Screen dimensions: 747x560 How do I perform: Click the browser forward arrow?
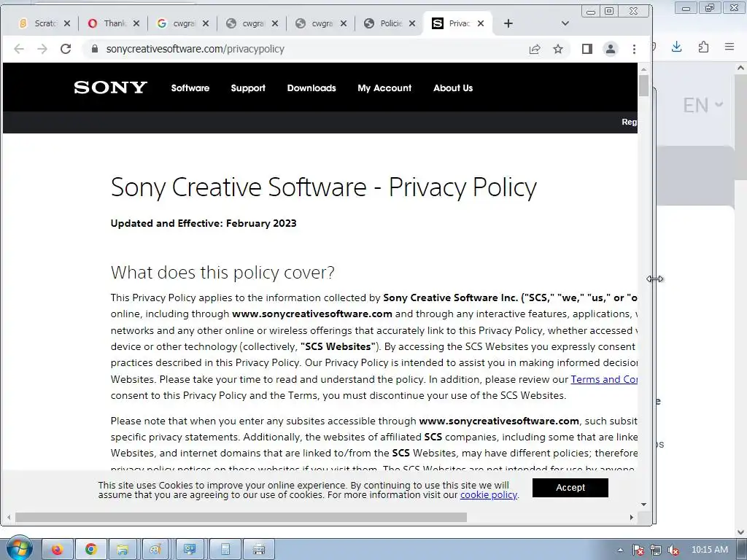point(42,49)
